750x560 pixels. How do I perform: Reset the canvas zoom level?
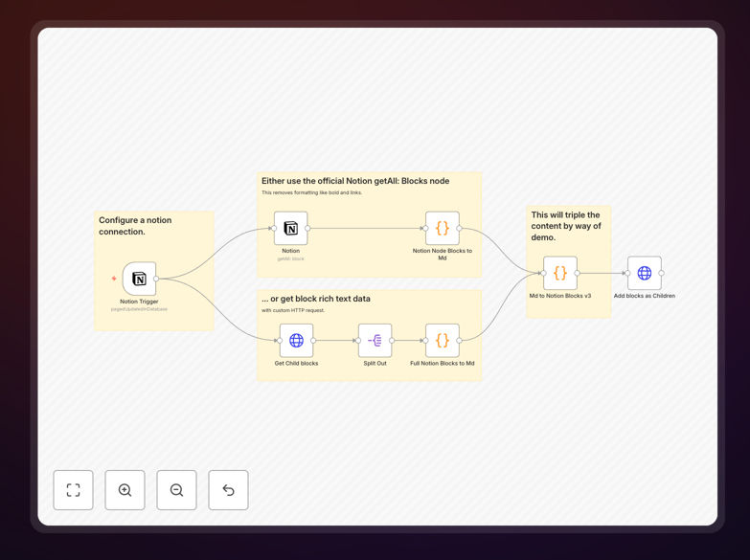(228, 490)
